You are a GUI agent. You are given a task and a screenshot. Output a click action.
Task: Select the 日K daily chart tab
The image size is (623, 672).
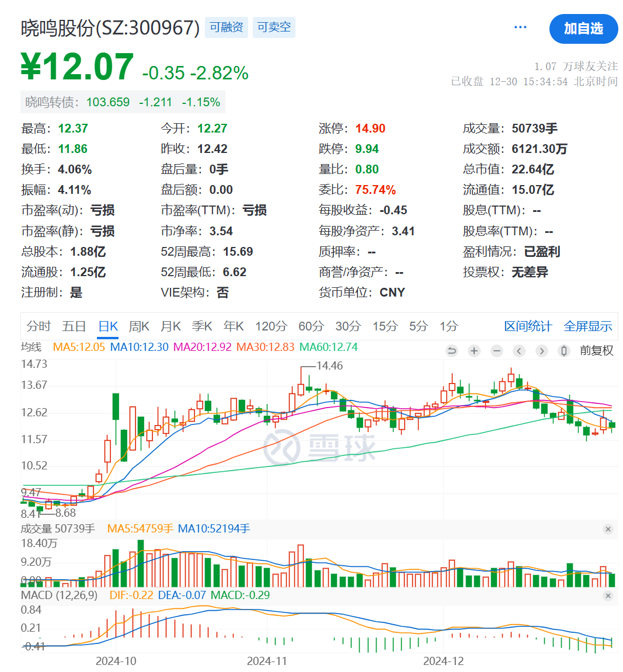[x=108, y=326]
